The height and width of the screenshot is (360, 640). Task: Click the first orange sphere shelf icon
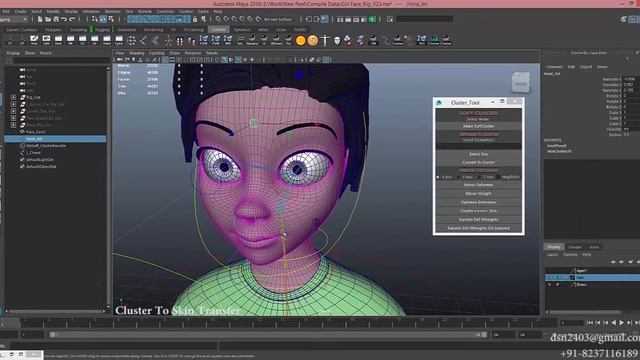coord(300,40)
